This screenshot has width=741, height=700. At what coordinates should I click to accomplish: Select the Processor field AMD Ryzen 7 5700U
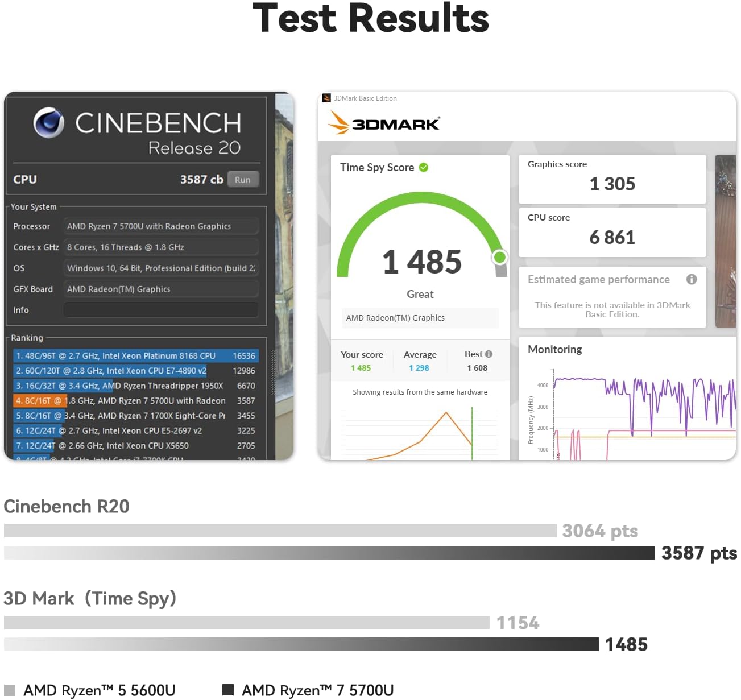click(x=161, y=226)
